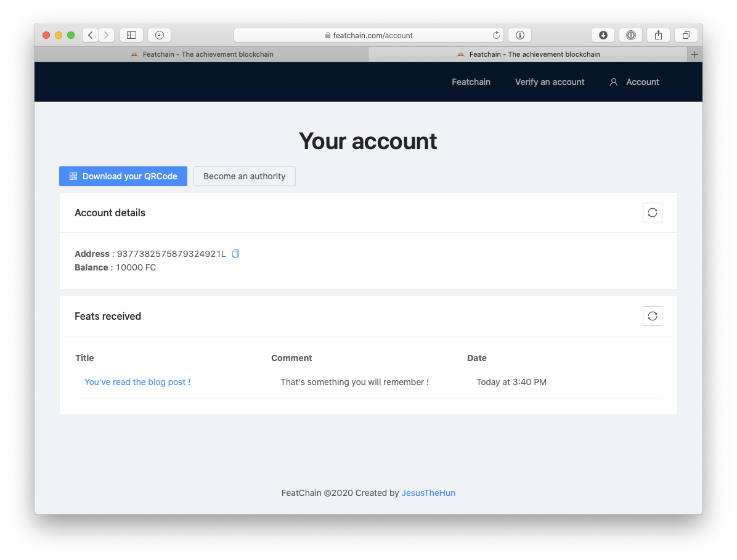Open the Safari downloads icon

pyautogui.click(x=603, y=35)
